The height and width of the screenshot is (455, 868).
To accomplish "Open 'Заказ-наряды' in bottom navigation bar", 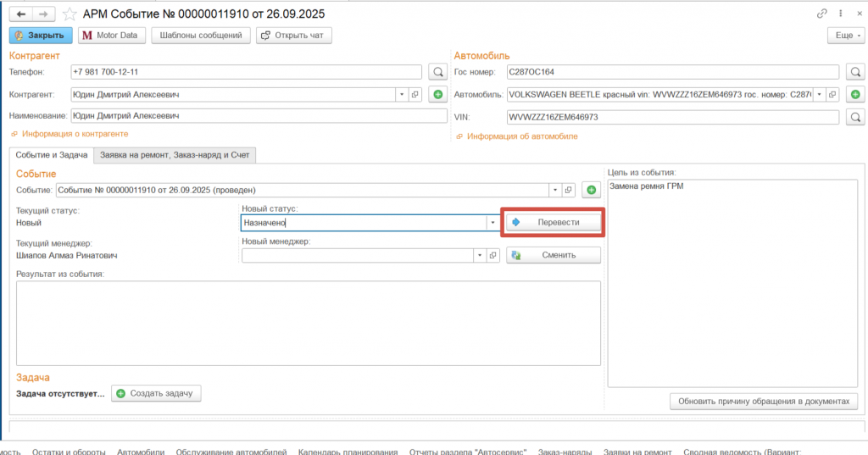I will (x=564, y=452).
